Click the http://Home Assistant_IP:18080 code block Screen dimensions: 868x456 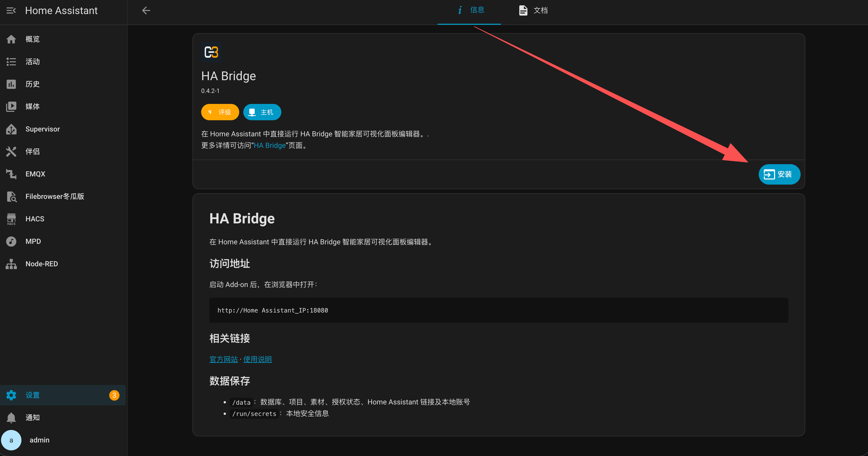pyautogui.click(x=499, y=310)
